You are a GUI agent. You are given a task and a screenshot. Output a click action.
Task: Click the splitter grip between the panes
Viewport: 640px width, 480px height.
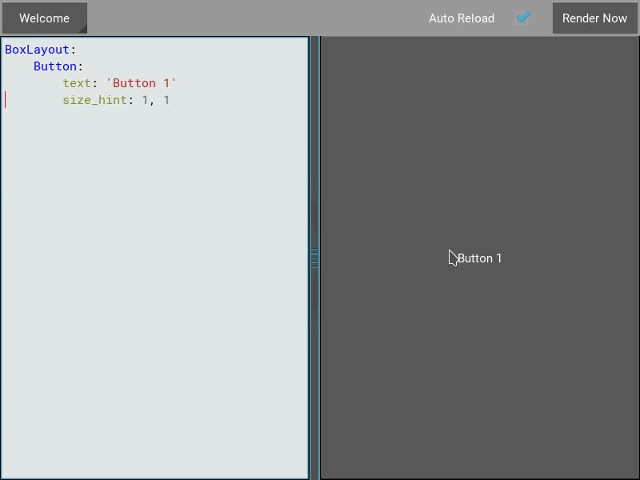point(314,258)
